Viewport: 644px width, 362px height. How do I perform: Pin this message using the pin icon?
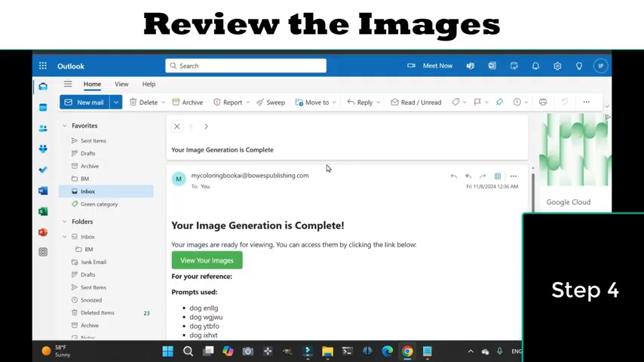click(499, 102)
